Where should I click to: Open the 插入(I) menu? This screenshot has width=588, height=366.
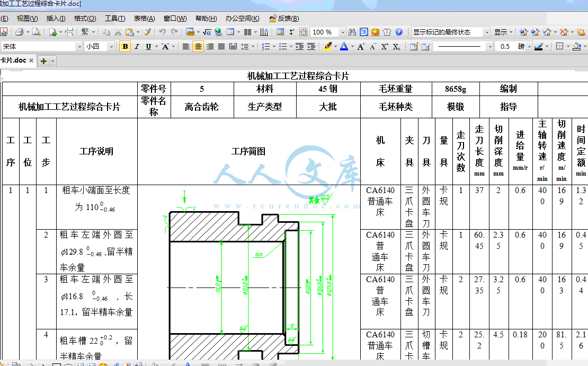[x=56, y=19]
